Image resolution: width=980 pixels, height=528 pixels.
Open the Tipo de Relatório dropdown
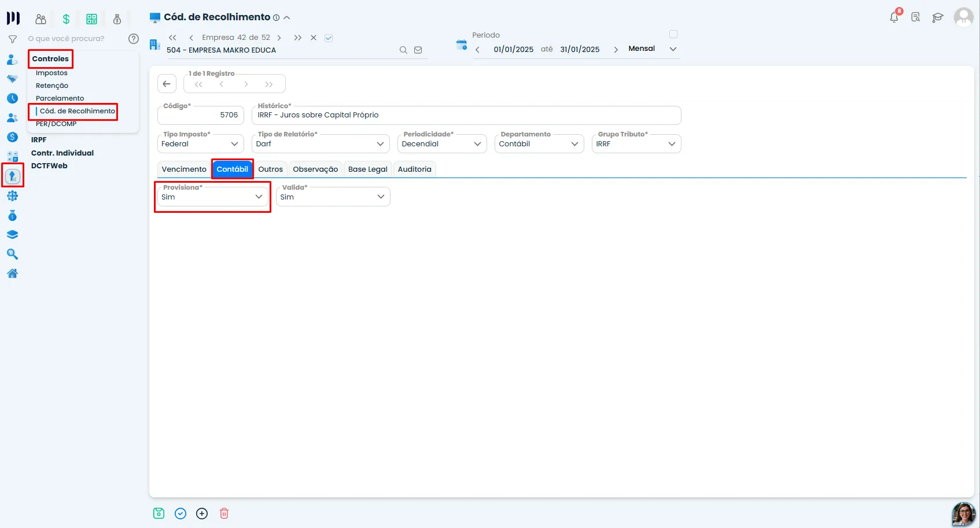click(x=321, y=144)
